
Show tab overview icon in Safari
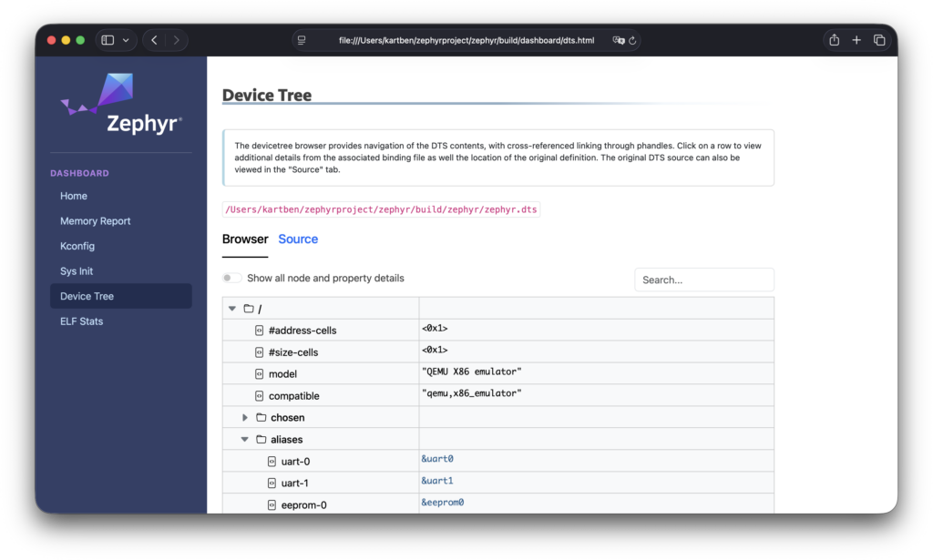click(879, 40)
